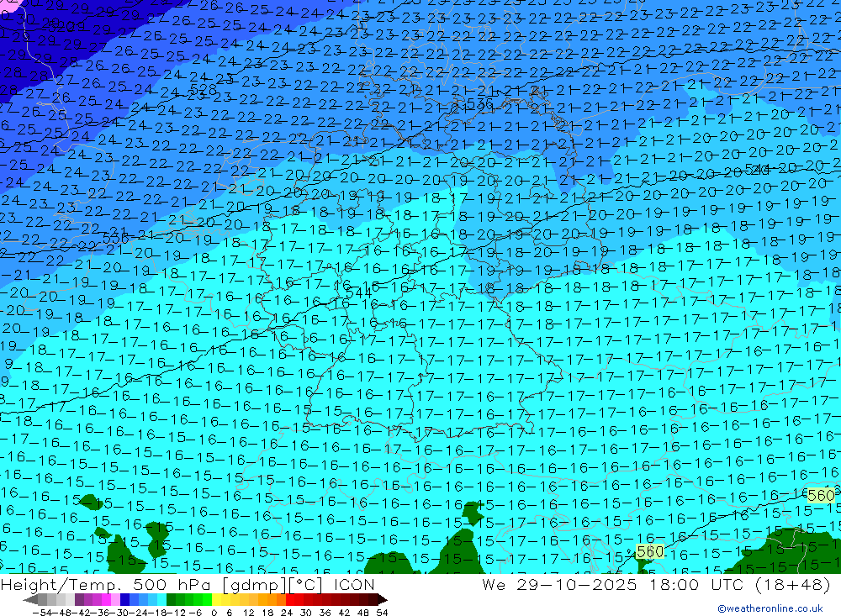Click the highlighted '560' label at right edge
The width and height of the screenshot is (841, 616).
pos(821,495)
